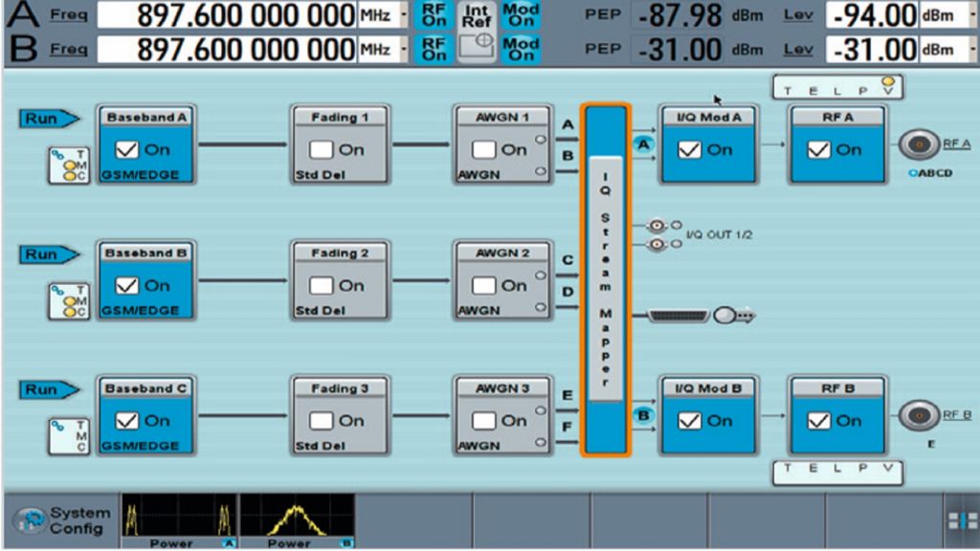Screen dimensions: 980x551
Task: Toggle the I/Q Mod B On checkbox
Action: point(689,421)
